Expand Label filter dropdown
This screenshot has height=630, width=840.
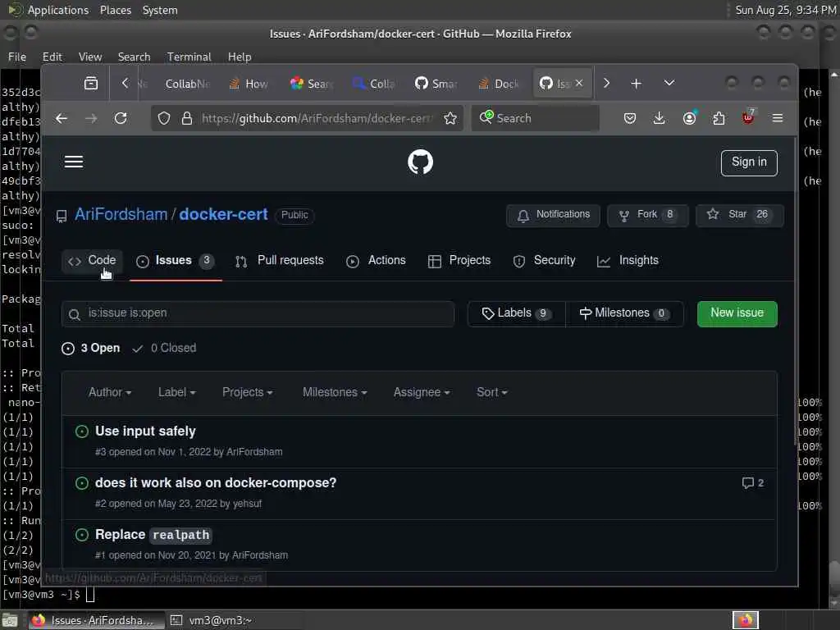tap(177, 393)
